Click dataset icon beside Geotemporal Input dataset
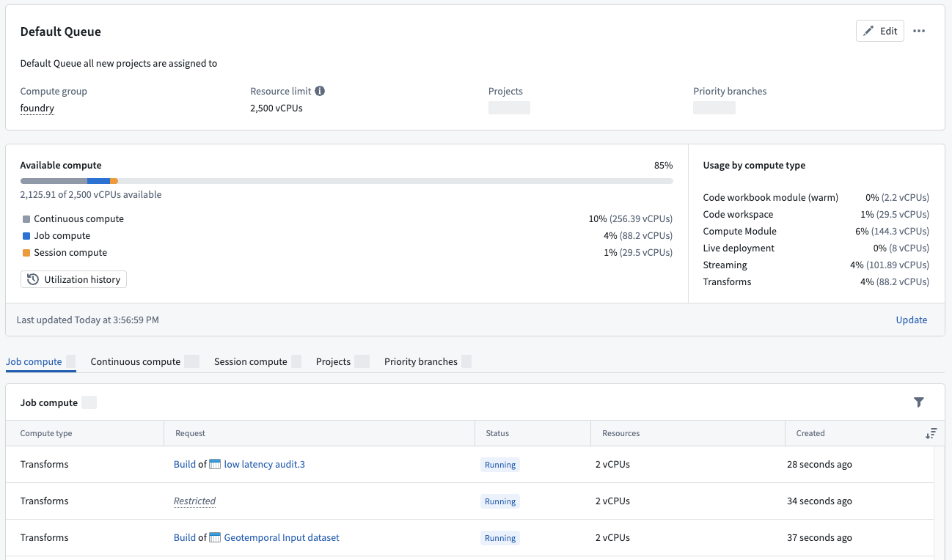This screenshot has width=952, height=560. click(x=215, y=537)
